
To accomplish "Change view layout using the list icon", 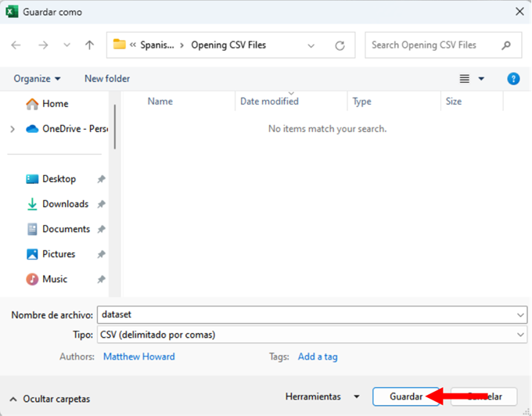I will (x=465, y=78).
